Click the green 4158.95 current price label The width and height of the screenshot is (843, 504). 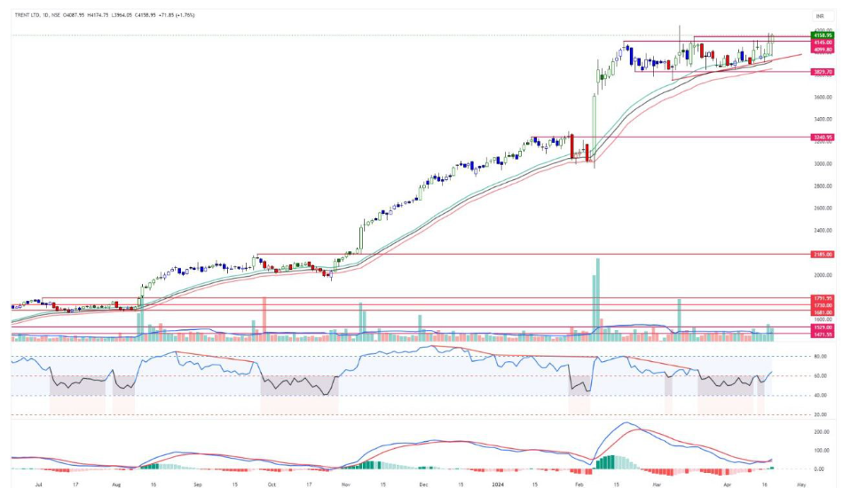(x=822, y=35)
